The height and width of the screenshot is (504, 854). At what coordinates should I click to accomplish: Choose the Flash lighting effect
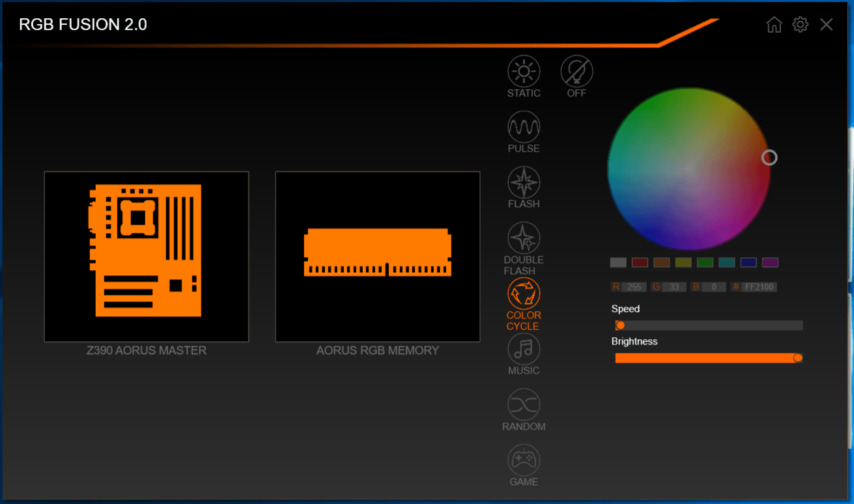point(524,182)
